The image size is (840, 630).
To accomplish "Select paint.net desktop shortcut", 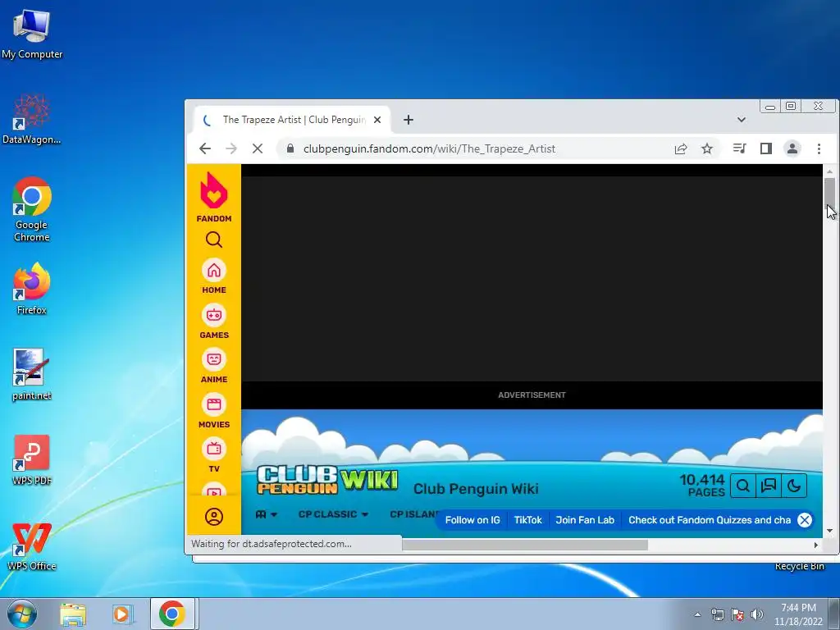I will (x=32, y=374).
